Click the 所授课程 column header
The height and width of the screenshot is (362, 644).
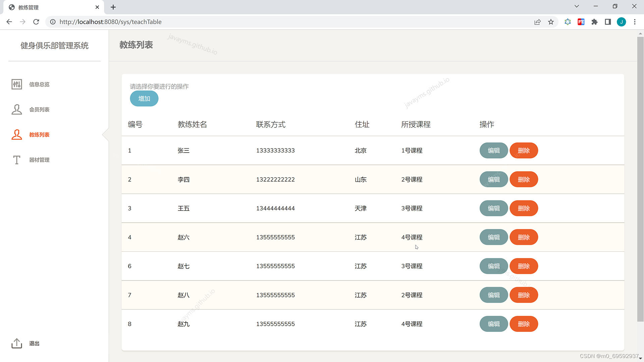pyautogui.click(x=416, y=124)
